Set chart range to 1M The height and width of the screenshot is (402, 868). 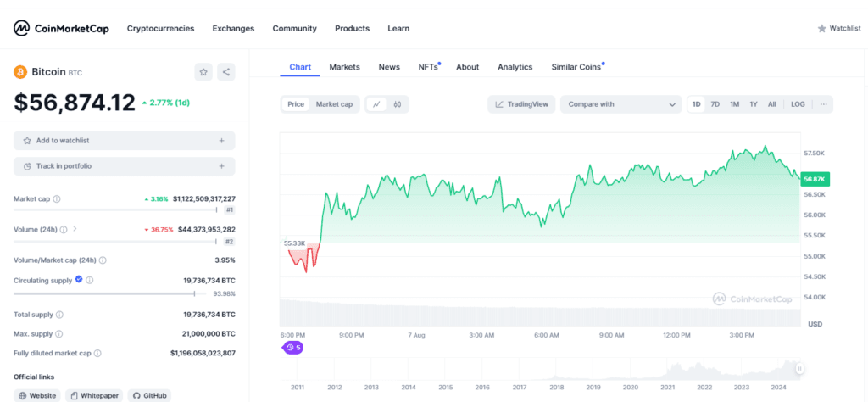click(735, 104)
